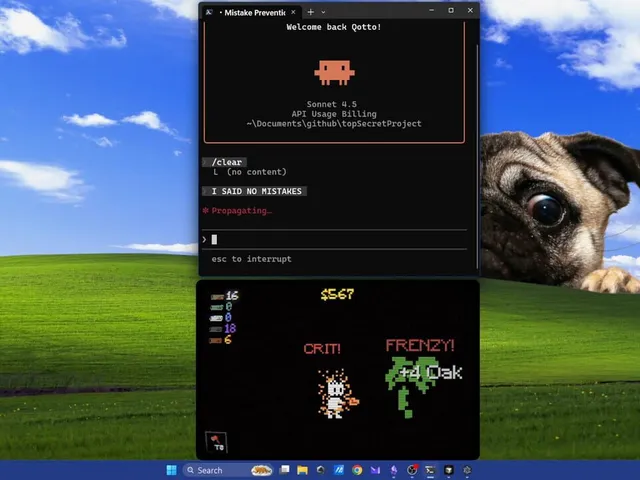Click the black cube app on taskbar

[449, 470]
